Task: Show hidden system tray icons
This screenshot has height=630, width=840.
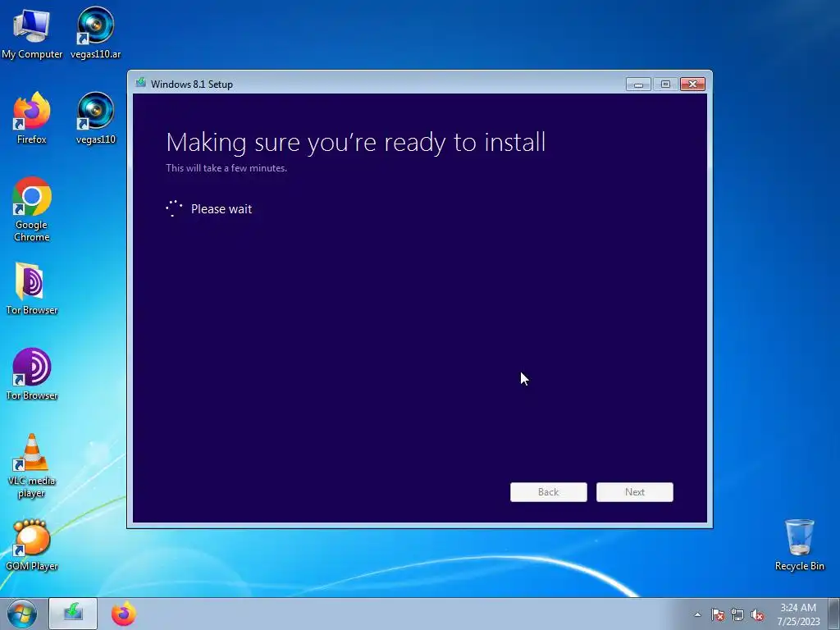Action: 697,614
